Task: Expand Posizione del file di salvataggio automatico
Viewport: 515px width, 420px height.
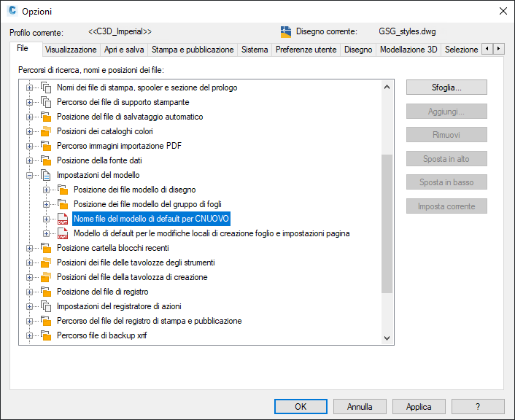Action: point(29,117)
